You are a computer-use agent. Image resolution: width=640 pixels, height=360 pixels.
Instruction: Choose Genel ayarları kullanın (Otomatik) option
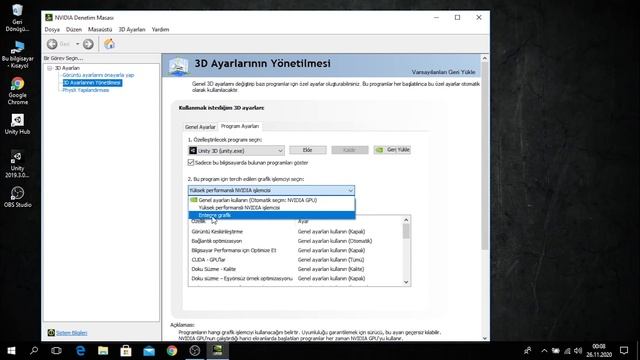point(271,200)
